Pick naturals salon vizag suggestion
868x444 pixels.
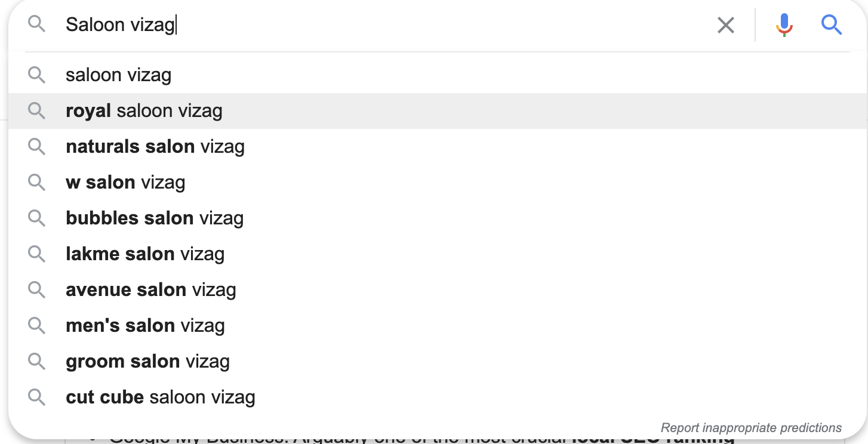coord(438,147)
